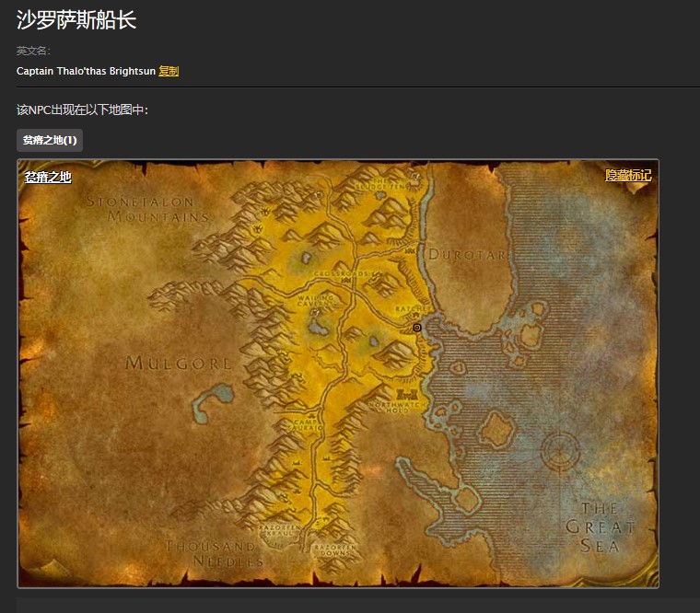The height and width of the screenshot is (613, 700).
Task: Click the Sludge Fen label on map
Action: [384, 185]
